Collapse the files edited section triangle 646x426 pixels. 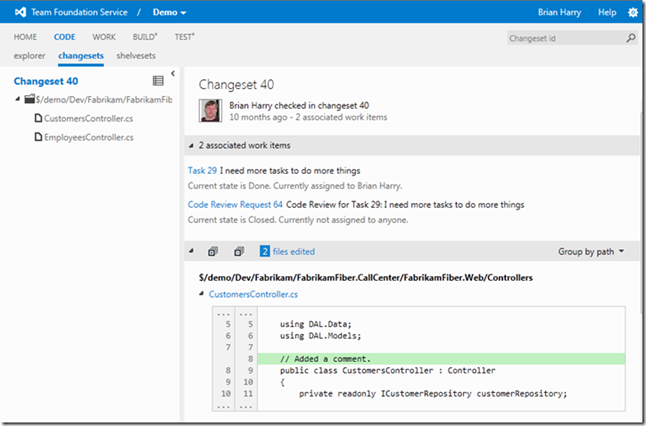click(191, 251)
